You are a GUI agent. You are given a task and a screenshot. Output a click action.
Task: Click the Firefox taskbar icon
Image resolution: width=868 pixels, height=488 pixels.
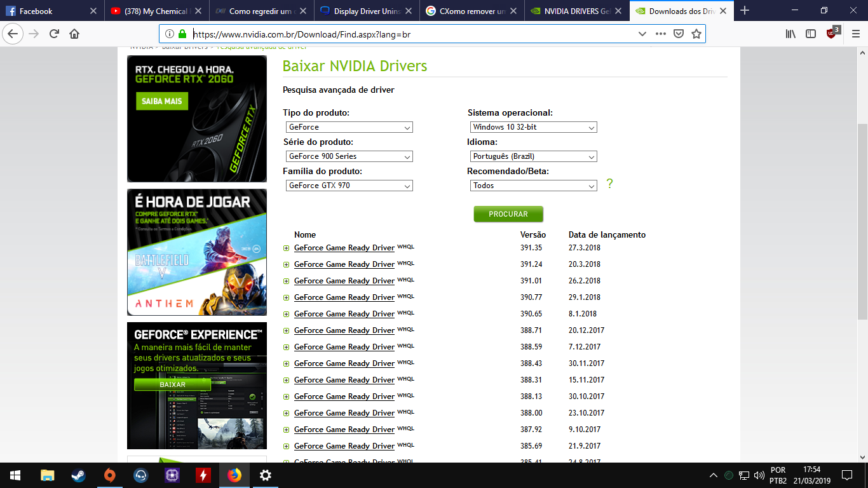(x=234, y=475)
